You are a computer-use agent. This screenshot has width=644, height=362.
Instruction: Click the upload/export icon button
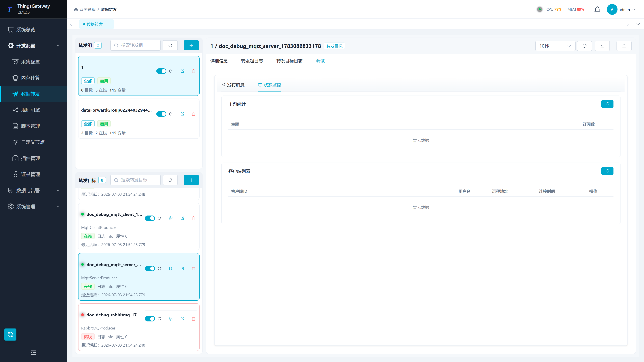tap(624, 46)
